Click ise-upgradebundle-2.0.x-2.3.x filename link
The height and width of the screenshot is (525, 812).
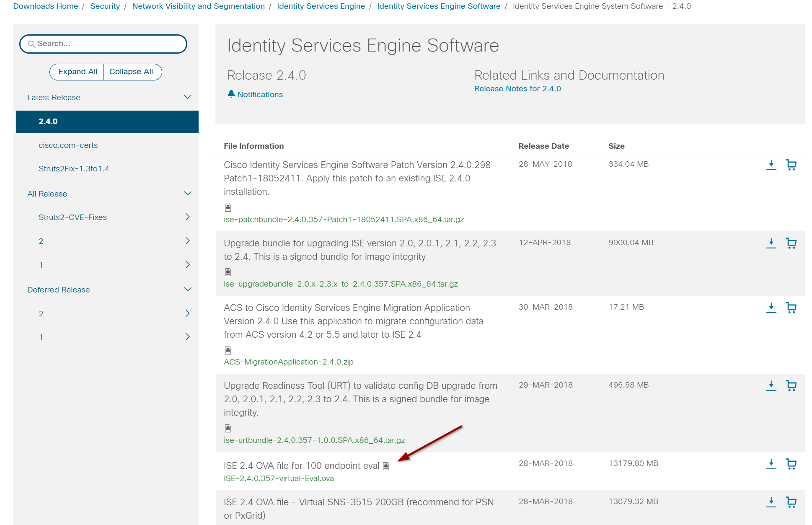point(341,284)
